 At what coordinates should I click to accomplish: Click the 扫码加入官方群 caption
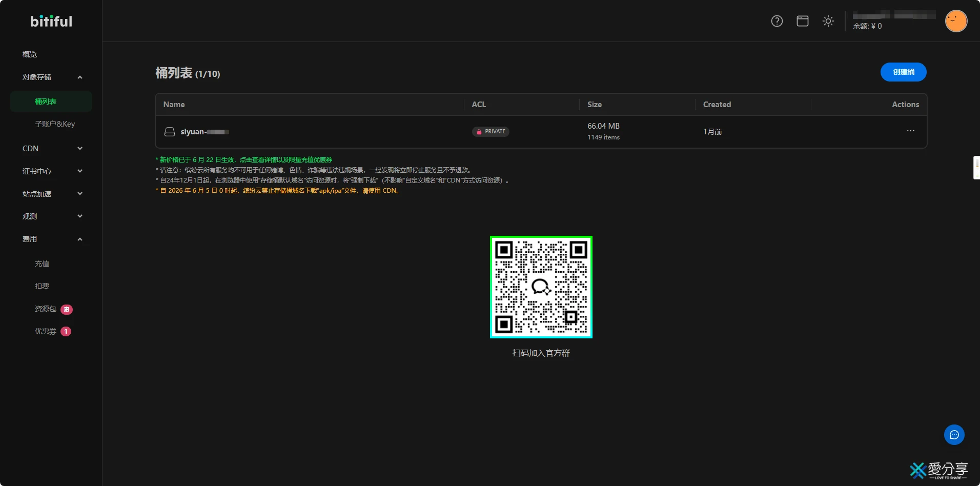[541, 353]
